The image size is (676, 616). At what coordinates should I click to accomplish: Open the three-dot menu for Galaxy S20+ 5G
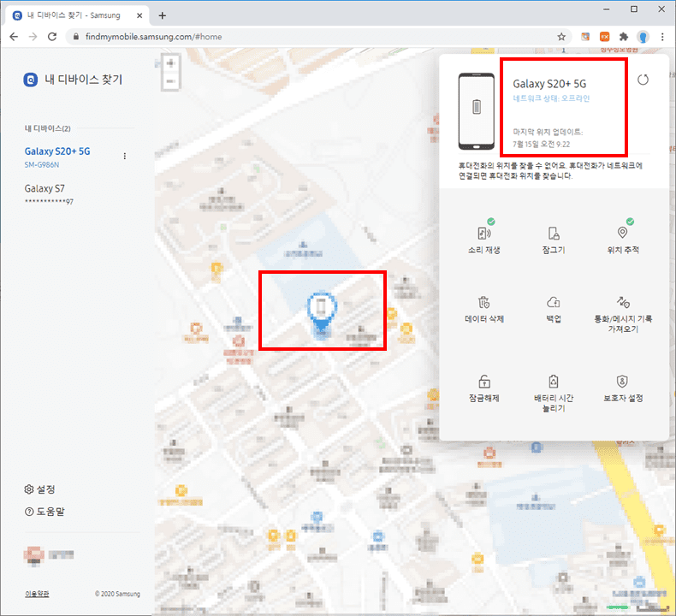125,156
